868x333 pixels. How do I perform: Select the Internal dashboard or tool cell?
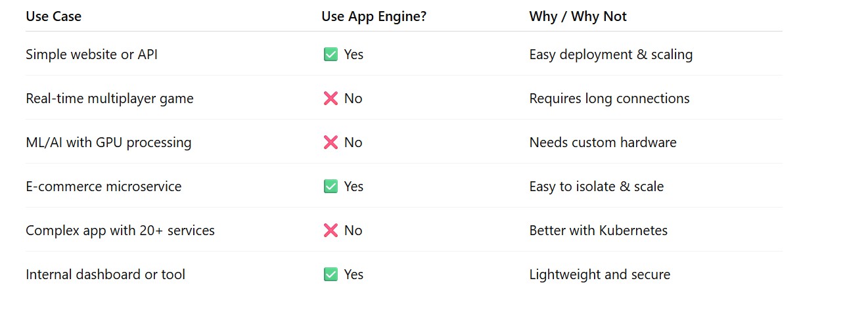coord(105,275)
